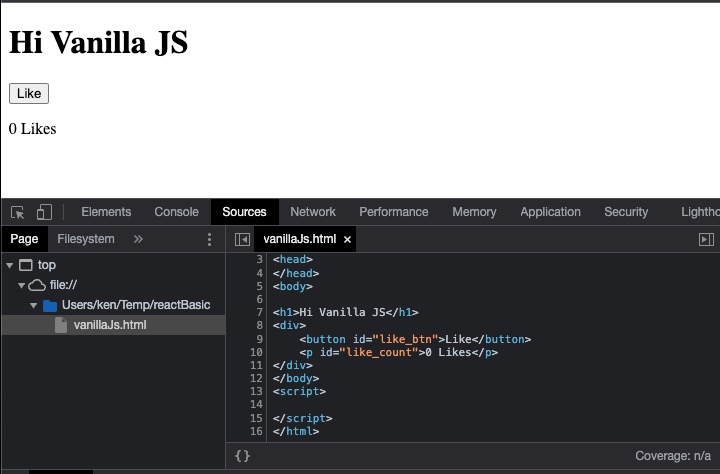
Task: Click the opening script tag on line 13
Action: coord(299,391)
